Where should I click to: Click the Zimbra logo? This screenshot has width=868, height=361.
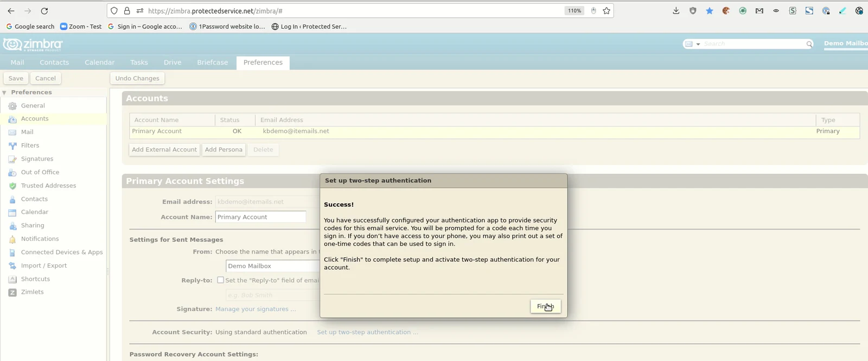tap(33, 44)
